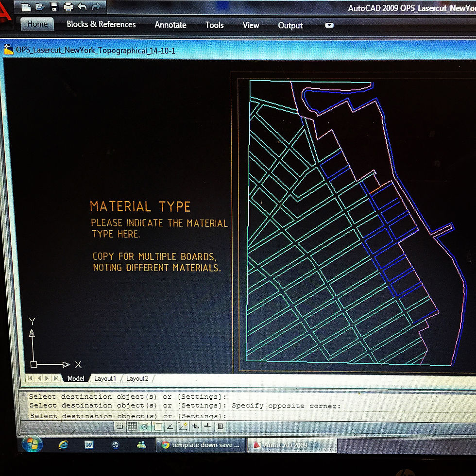Open the Messenger people icon in taskbar

(x=141, y=445)
